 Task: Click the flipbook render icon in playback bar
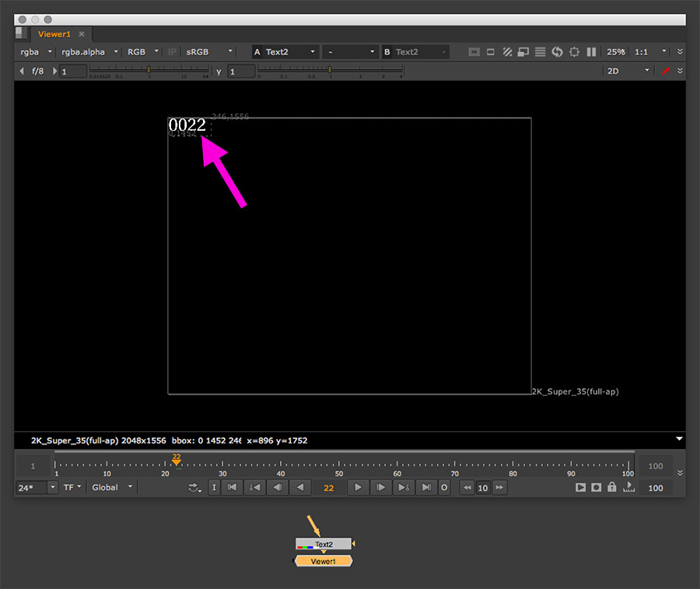pos(580,488)
